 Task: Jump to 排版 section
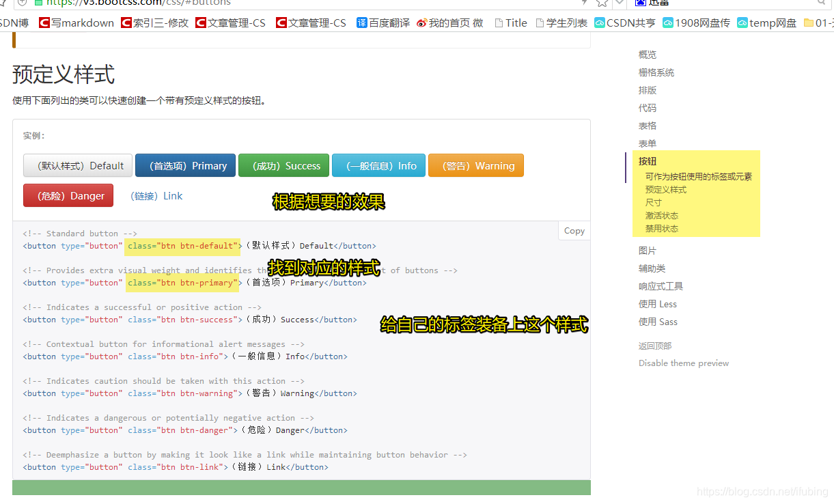click(x=648, y=90)
